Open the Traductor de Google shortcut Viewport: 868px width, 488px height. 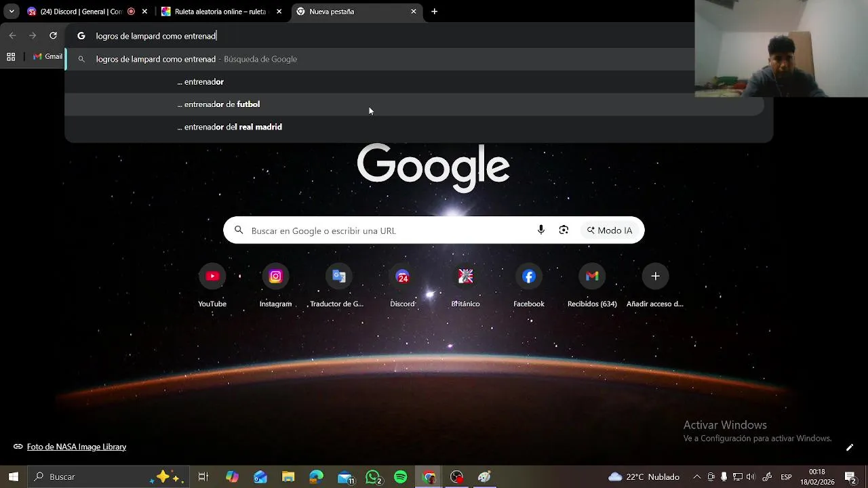pos(338,286)
